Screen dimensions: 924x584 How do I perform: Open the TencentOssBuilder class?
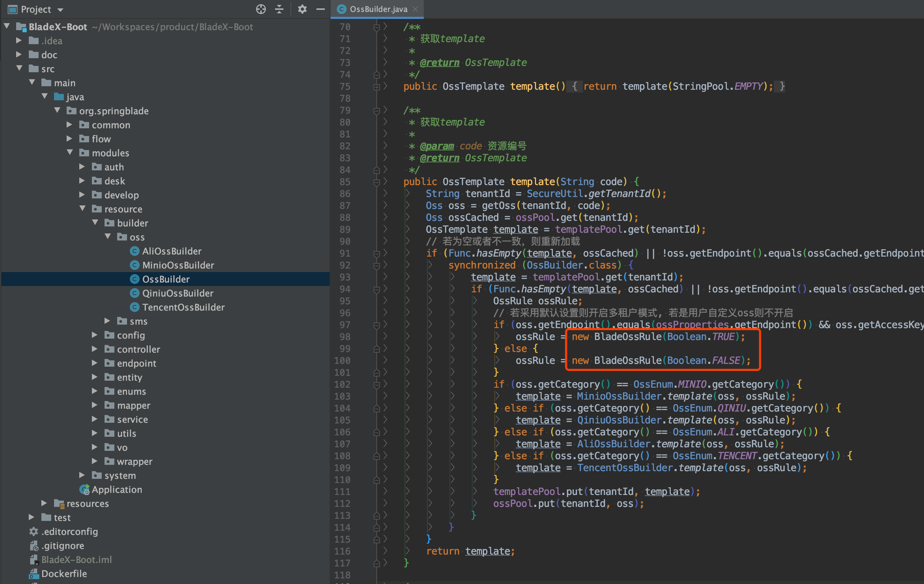point(183,307)
